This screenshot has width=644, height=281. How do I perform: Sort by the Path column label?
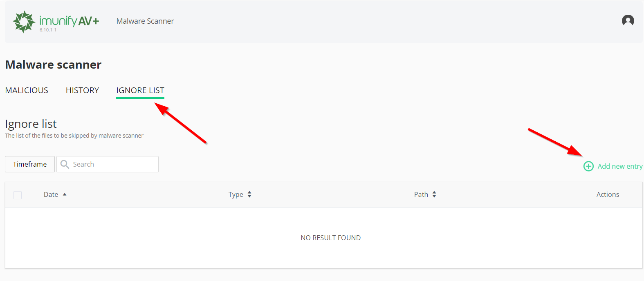(x=421, y=194)
